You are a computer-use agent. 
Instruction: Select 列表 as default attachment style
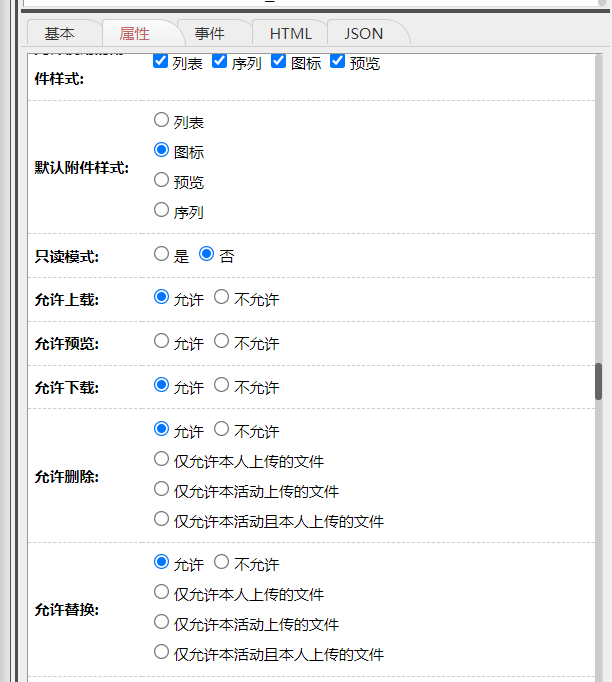162,121
